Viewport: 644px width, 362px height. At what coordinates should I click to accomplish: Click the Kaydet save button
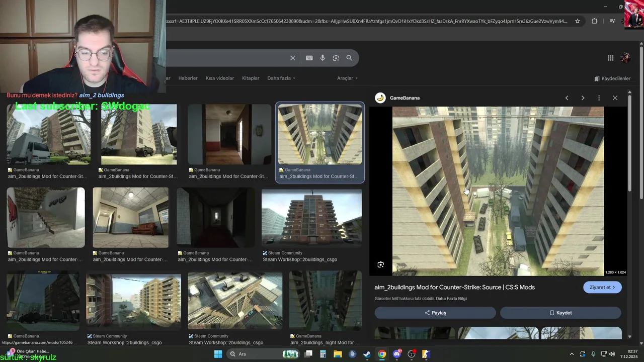coord(560,313)
